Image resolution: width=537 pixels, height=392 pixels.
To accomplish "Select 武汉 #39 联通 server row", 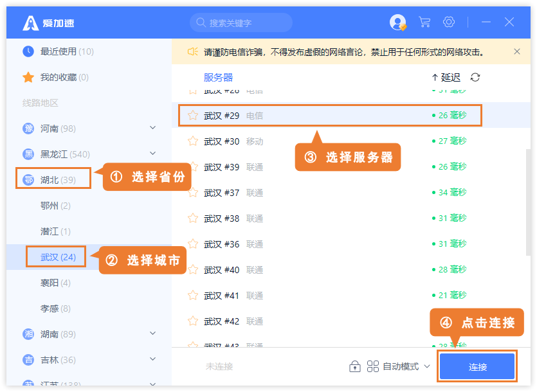I will click(x=351, y=166).
